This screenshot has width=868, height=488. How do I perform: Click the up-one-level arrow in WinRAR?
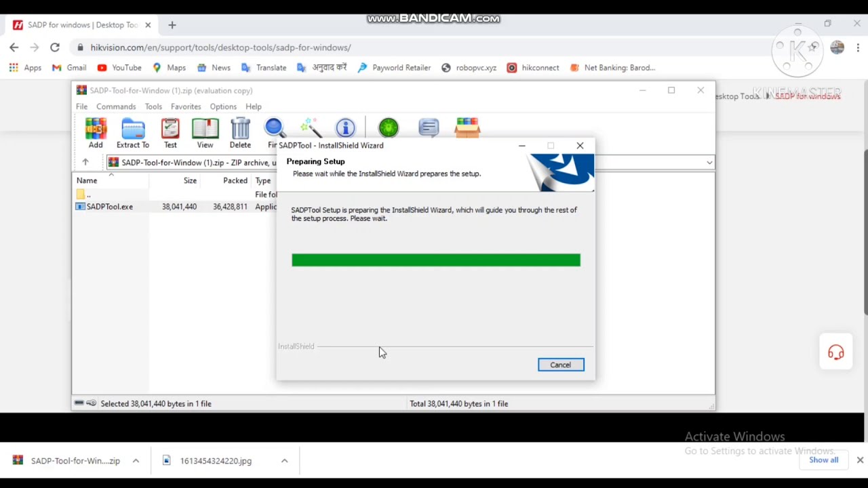(85, 162)
